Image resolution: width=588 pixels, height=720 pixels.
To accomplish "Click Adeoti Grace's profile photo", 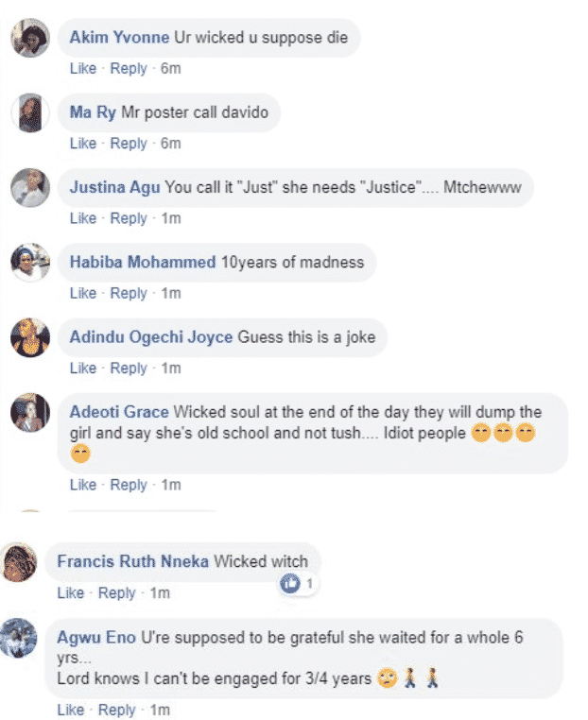I will tap(29, 413).
